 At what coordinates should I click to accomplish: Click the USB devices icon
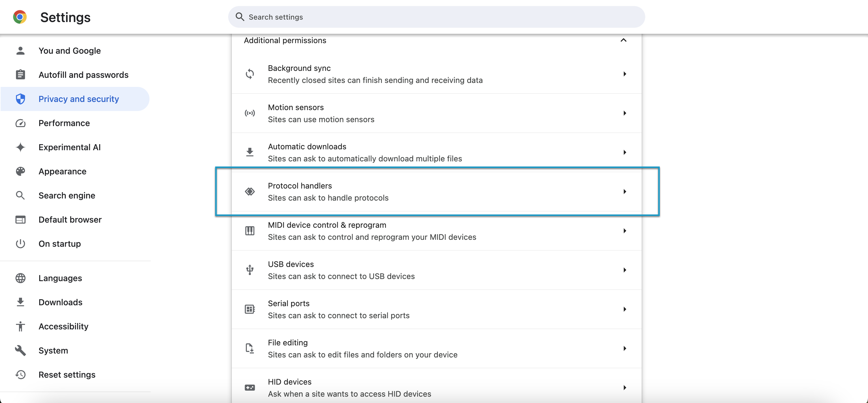pos(250,270)
